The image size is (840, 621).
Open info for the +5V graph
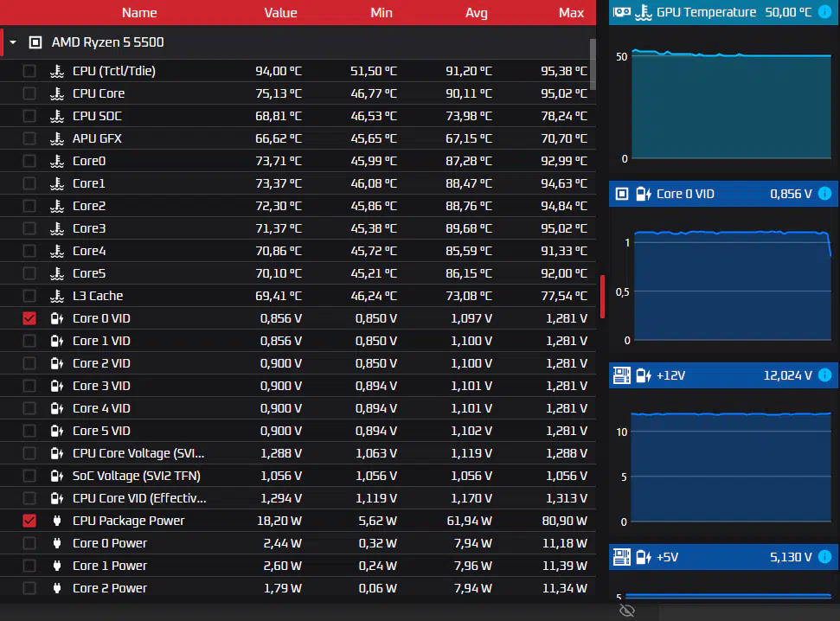click(825, 557)
